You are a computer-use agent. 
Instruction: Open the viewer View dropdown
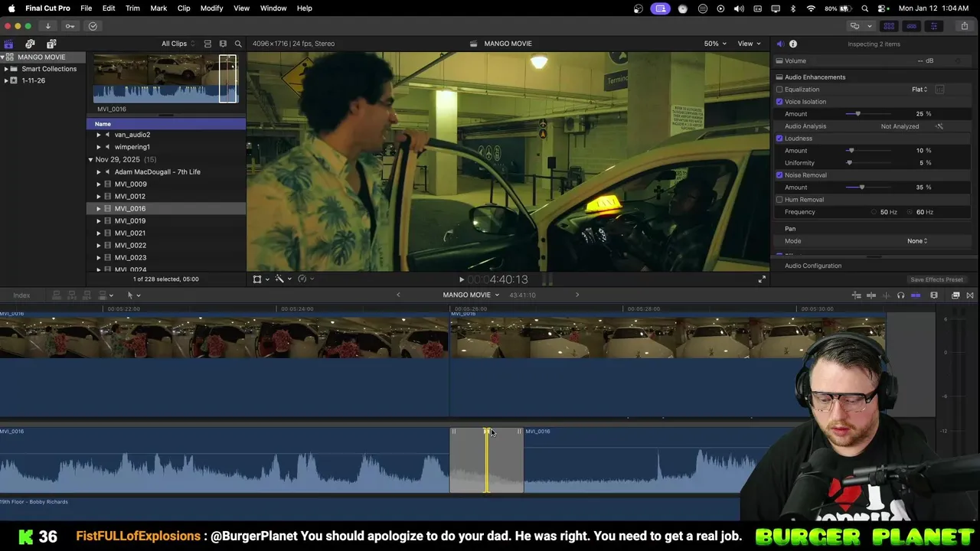pyautogui.click(x=749, y=44)
